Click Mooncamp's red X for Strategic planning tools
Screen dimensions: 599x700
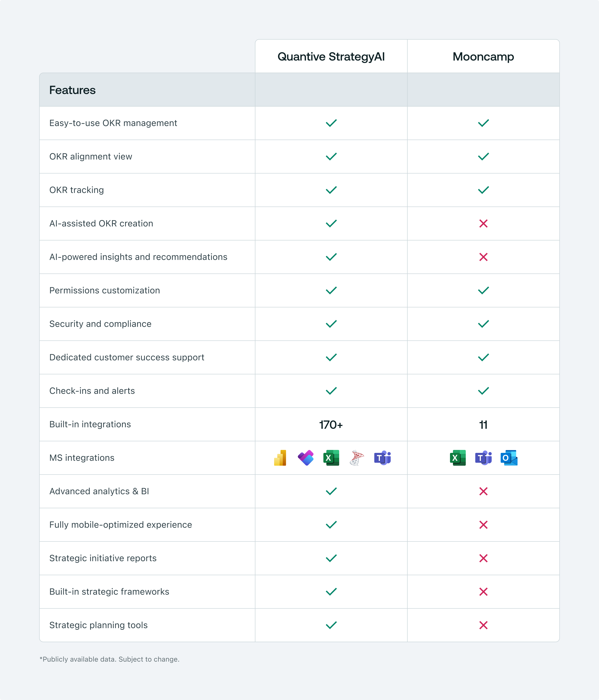point(483,625)
